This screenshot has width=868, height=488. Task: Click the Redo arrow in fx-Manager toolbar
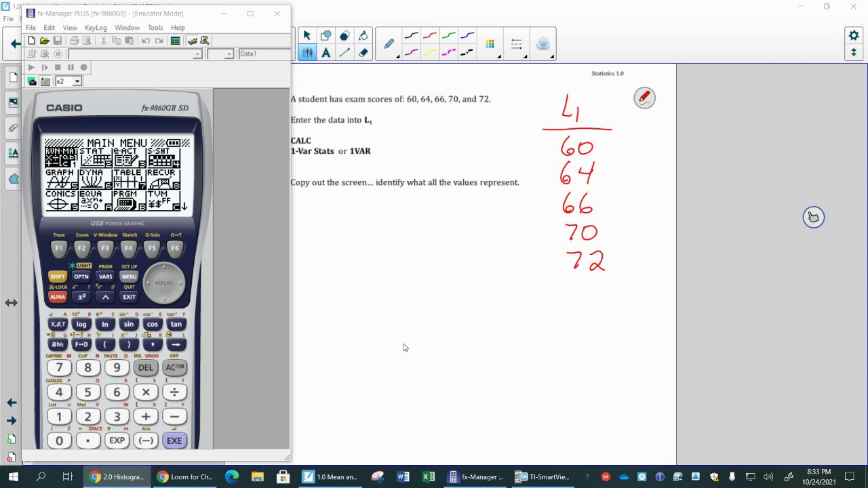click(159, 41)
